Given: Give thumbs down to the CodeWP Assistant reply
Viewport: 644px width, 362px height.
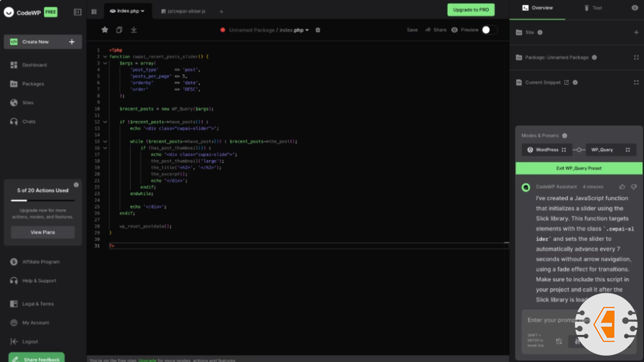Looking at the screenshot, I should [x=633, y=187].
